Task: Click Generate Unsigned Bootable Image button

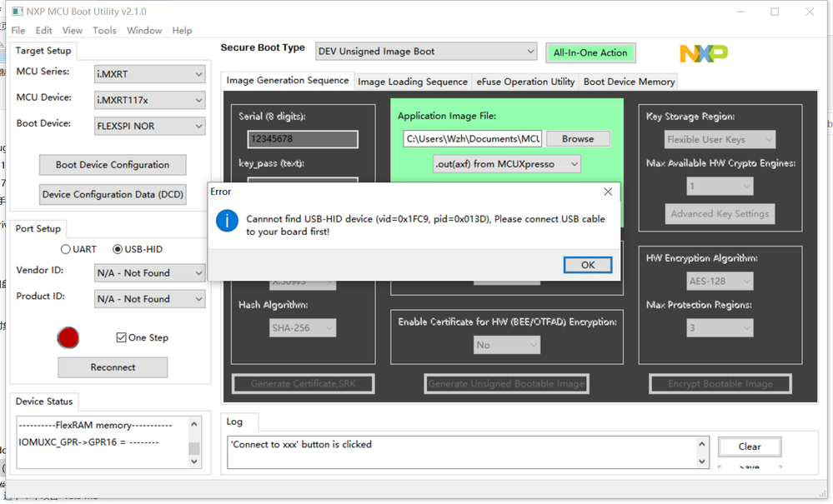Action: [506, 383]
